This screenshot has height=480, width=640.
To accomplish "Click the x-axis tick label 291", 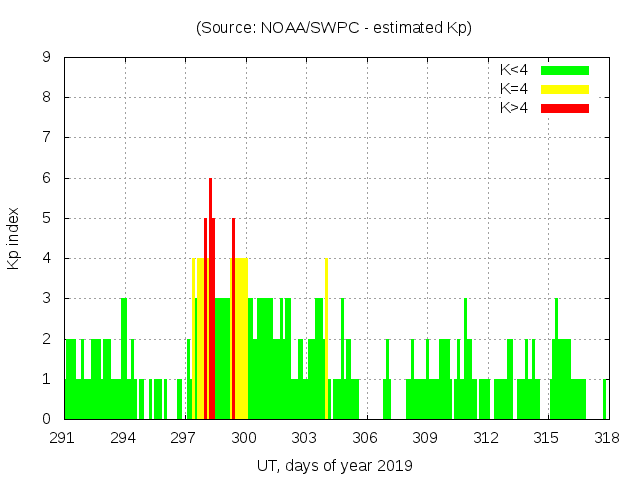I will pos(64,438).
